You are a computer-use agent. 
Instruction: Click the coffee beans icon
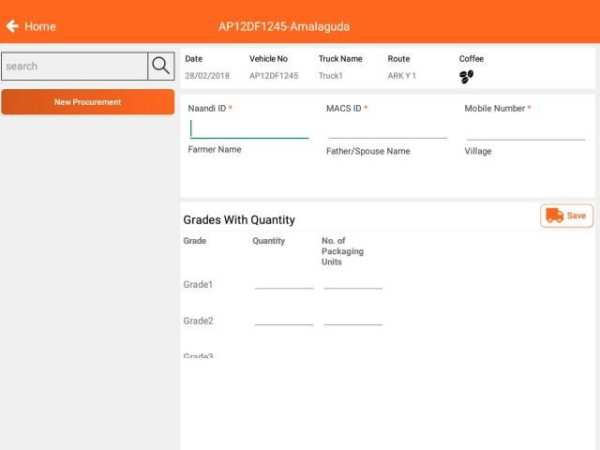466,77
